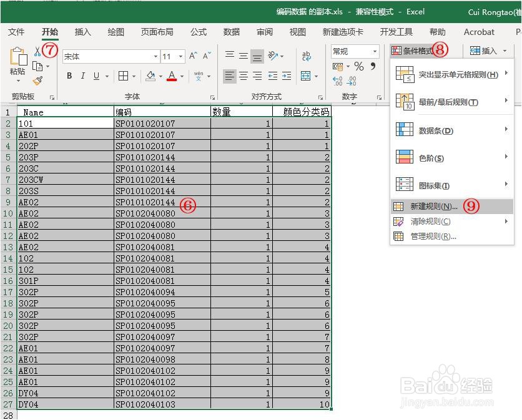
Task: Align text left
Action: click(230, 76)
